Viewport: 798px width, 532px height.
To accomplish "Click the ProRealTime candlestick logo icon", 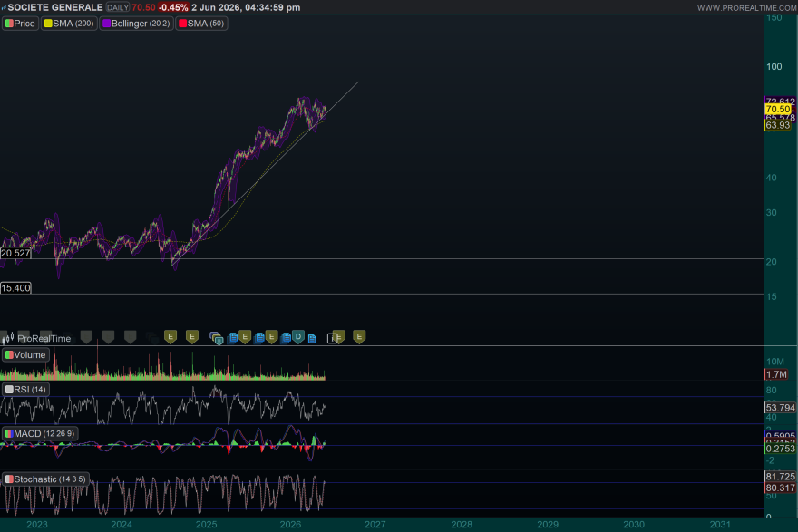I will coord(7,338).
